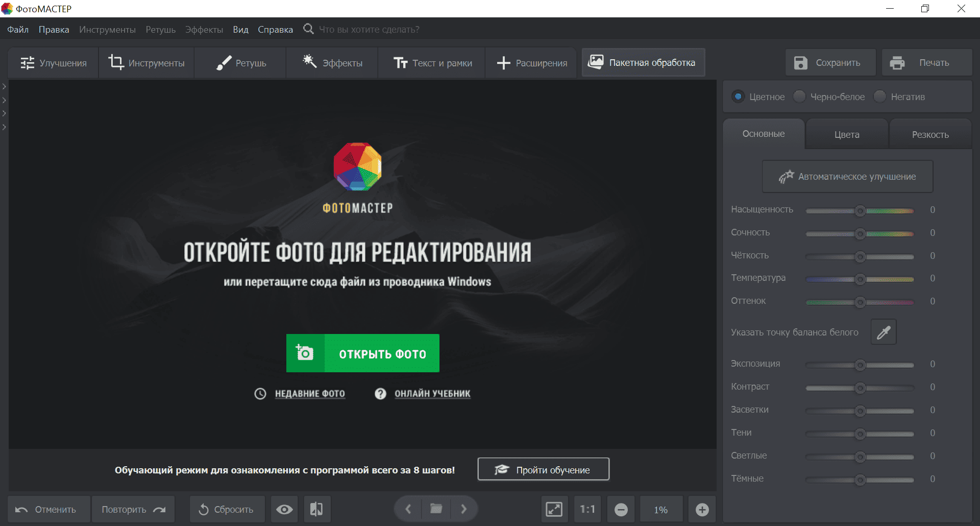Open the Файл menu
This screenshot has width=980, height=526.
(18, 30)
